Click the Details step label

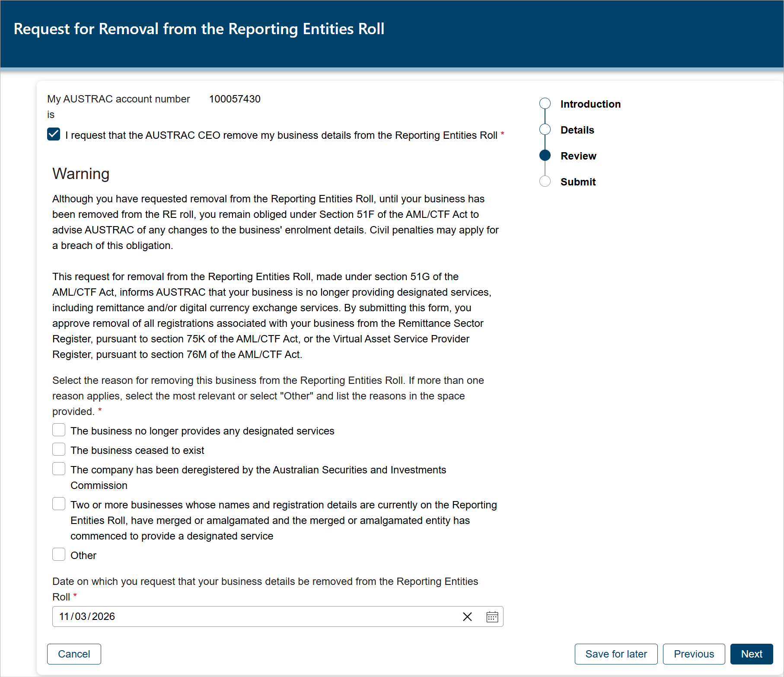tap(577, 130)
